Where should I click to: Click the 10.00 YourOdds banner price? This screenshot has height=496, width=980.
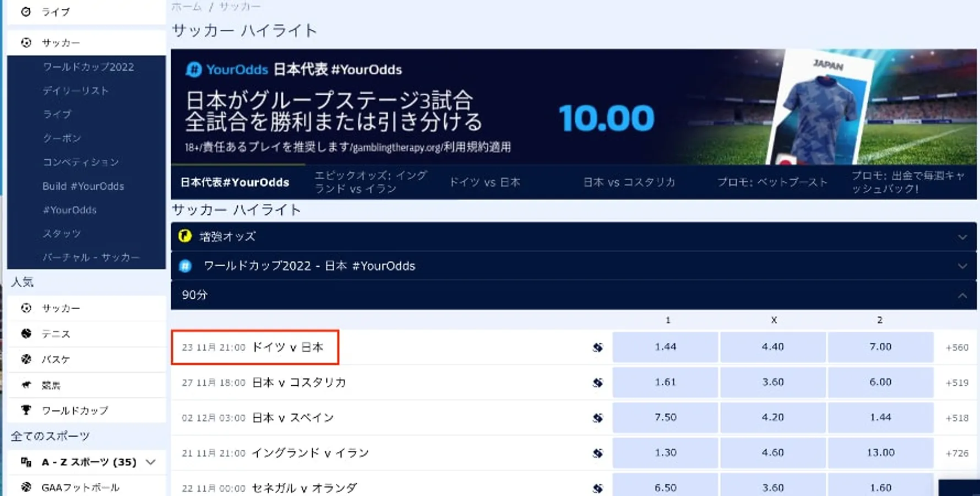(606, 118)
